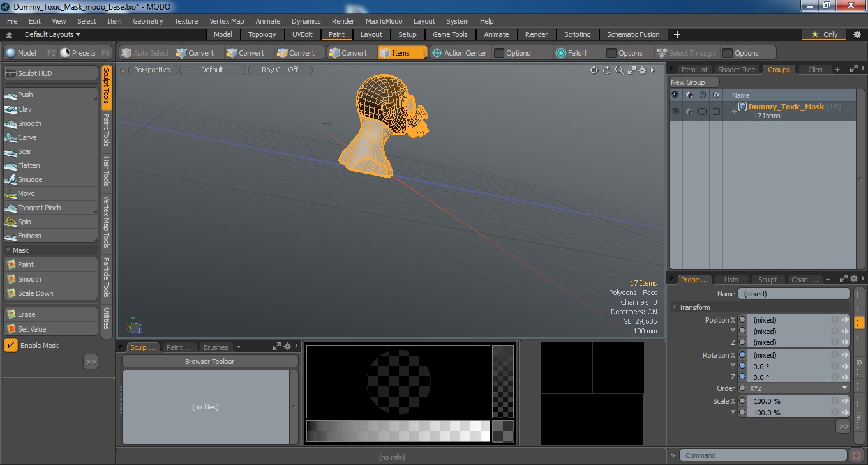Choose the mask Set Value tool
This screenshot has width=868, height=465.
click(x=50, y=329)
